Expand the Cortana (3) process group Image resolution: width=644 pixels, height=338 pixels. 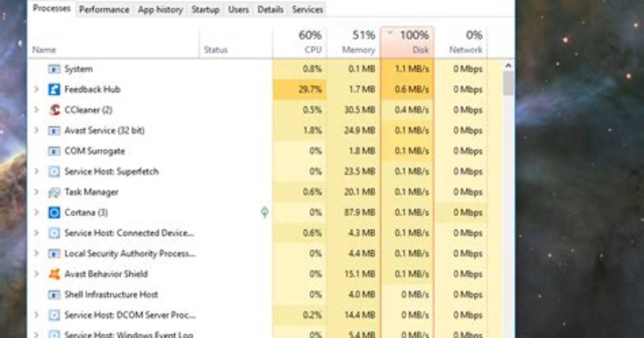click(36, 213)
